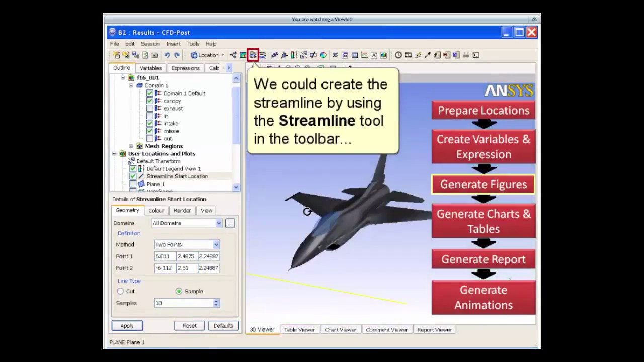Insert a comment via toolbar icon
644x362 pixels.
click(x=374, y=55)
